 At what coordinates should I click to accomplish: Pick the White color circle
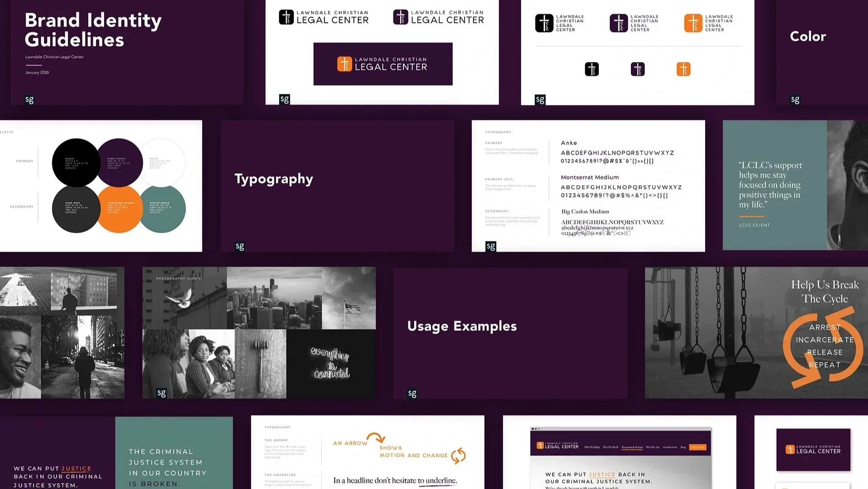[162, 163]
